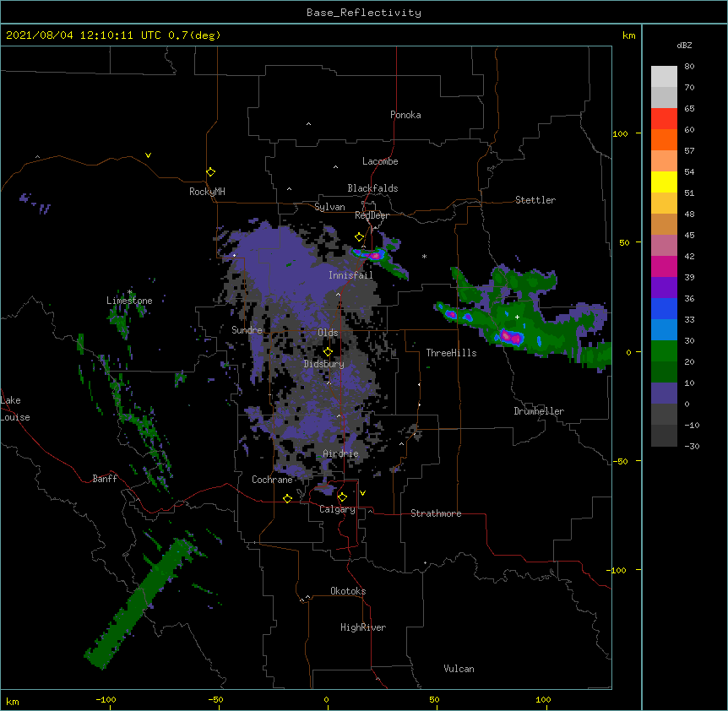Select the purple 39–36 dBZ legend swatch
Image resolution: width=728 pixels, height=711 pixels.
[664, 287]
